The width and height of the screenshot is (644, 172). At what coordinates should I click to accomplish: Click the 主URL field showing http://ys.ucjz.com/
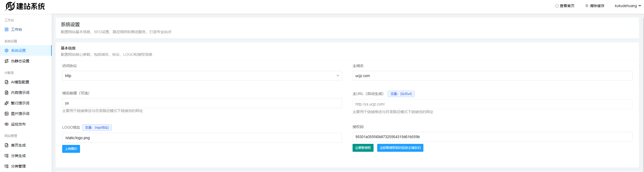click(x=492, y=104)
